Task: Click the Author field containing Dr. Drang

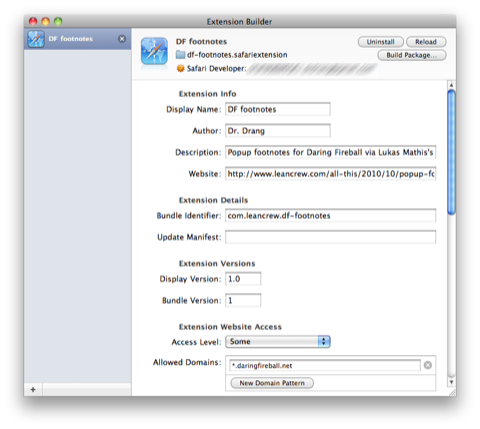Action: click(278, 131)
